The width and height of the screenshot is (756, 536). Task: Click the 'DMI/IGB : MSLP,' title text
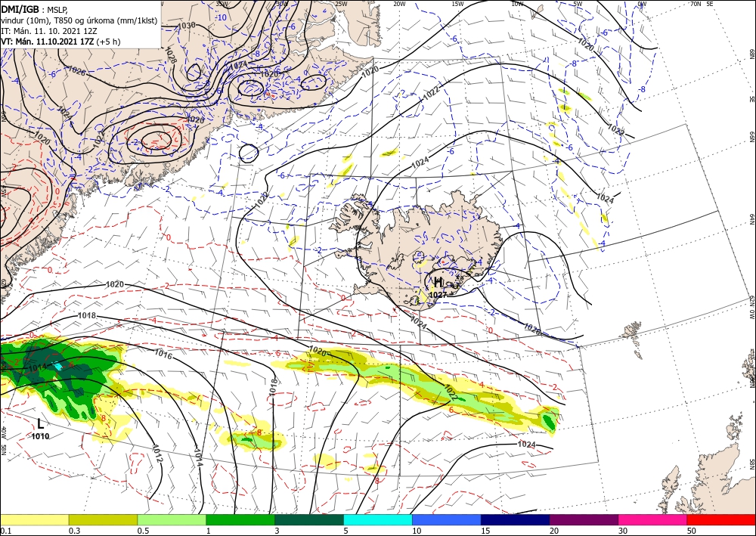(x=35, y=9)
